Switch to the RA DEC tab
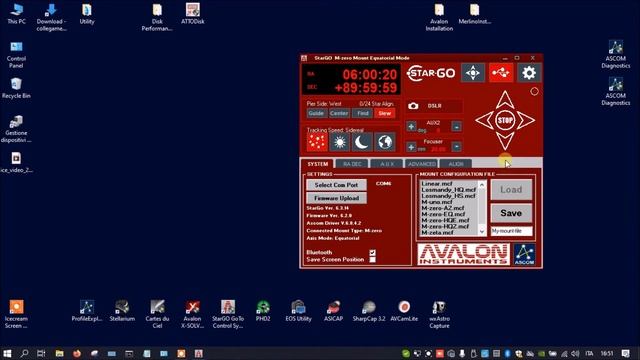640x360 pixels. point(352,164)
